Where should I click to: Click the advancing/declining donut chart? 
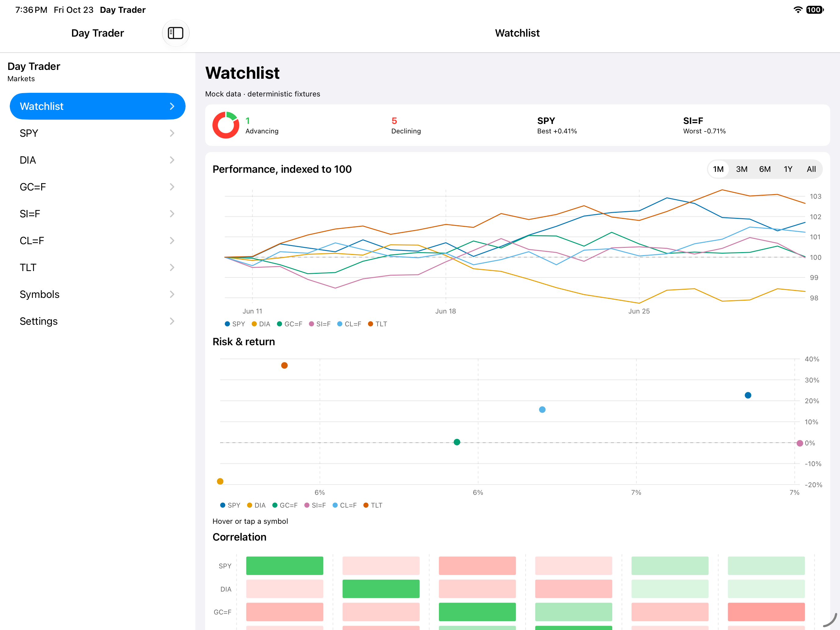point(226,125)
